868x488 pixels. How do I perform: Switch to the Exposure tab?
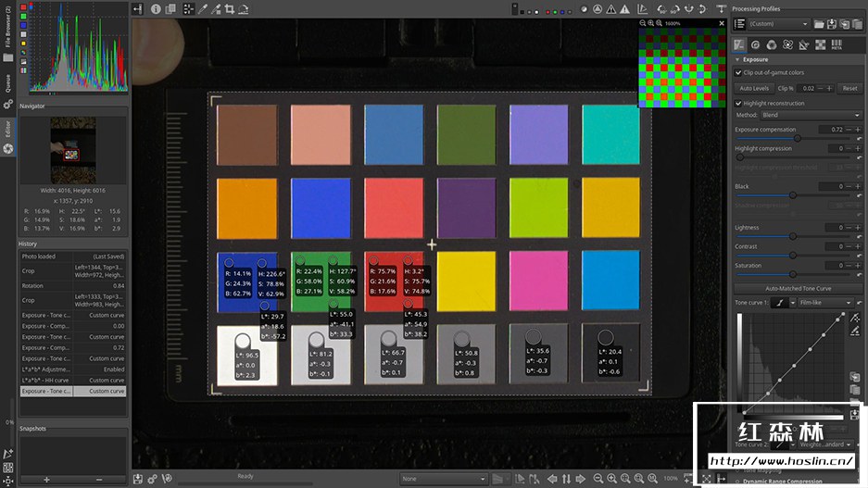coord(739,44)
